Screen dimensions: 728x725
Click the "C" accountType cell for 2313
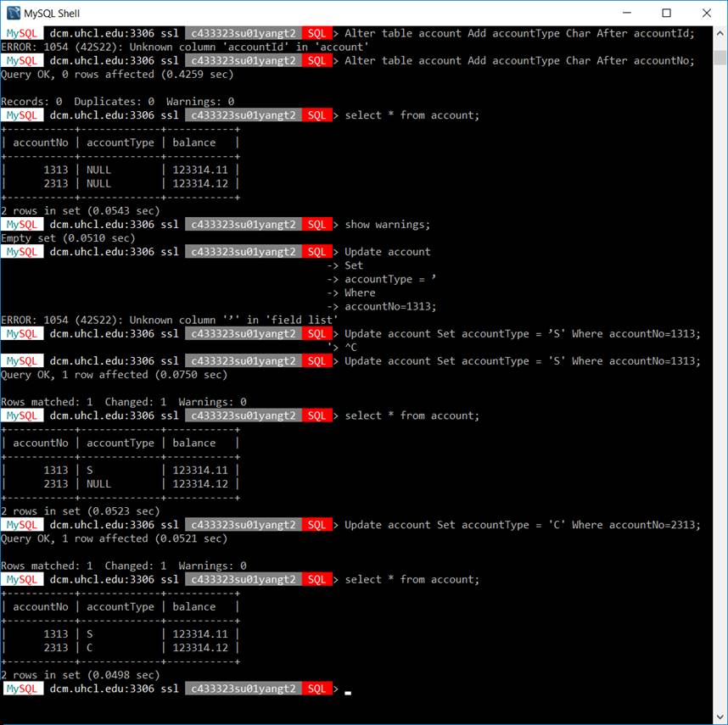click(90, 648)
